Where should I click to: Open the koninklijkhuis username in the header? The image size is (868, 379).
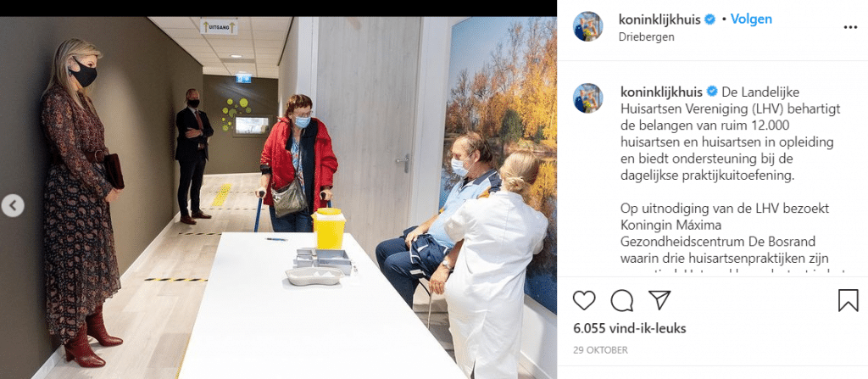pos(659,20)
